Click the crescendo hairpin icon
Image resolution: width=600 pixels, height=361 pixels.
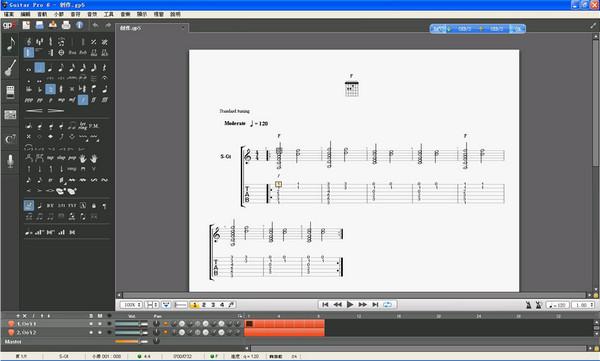click(x=34, y=111)
